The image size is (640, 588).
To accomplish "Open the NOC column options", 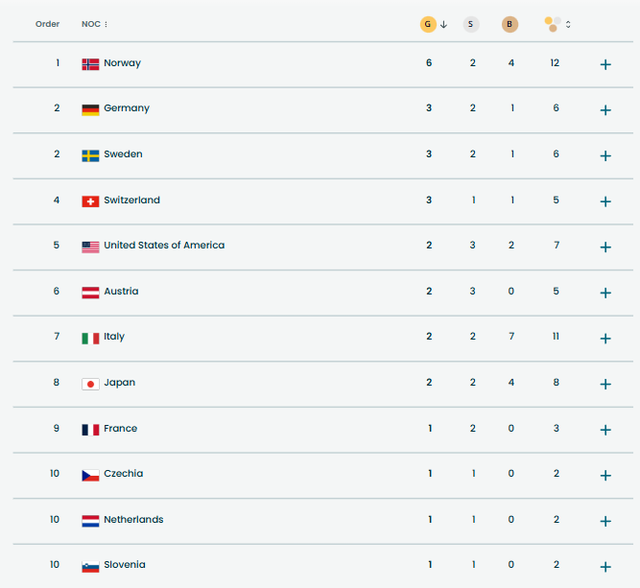I will coord(106,24).
